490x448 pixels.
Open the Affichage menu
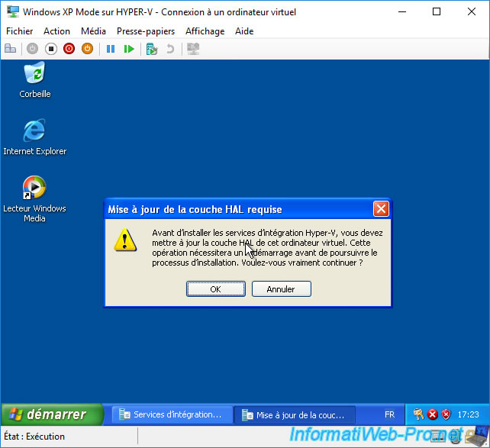[x=205, y=31]
